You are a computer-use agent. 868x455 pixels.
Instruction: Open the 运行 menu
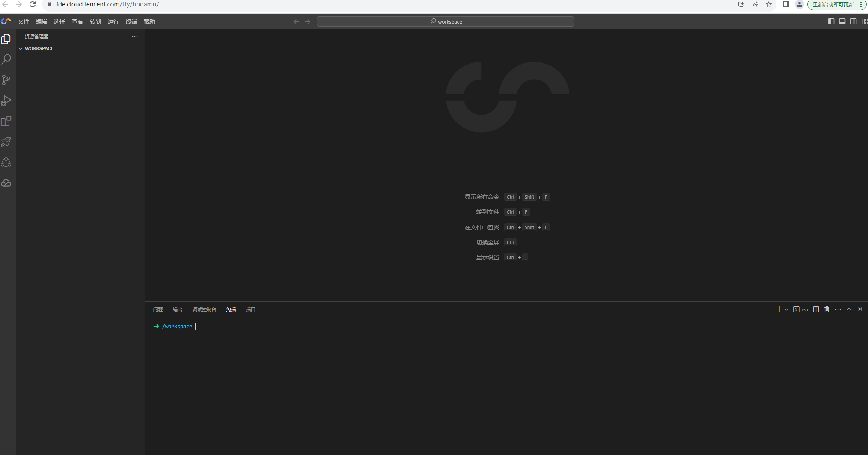point(113,21)
